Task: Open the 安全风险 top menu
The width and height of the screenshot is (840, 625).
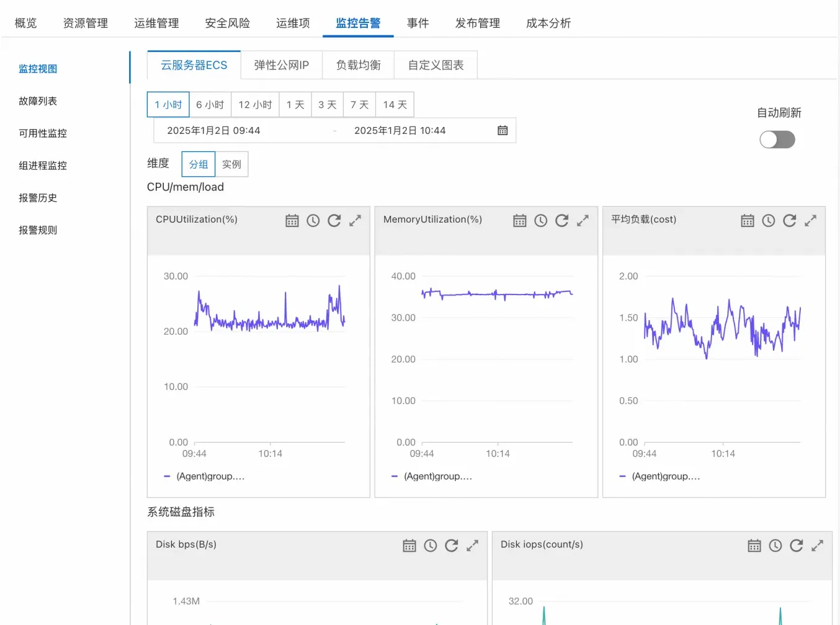Action: click(228, 24)
